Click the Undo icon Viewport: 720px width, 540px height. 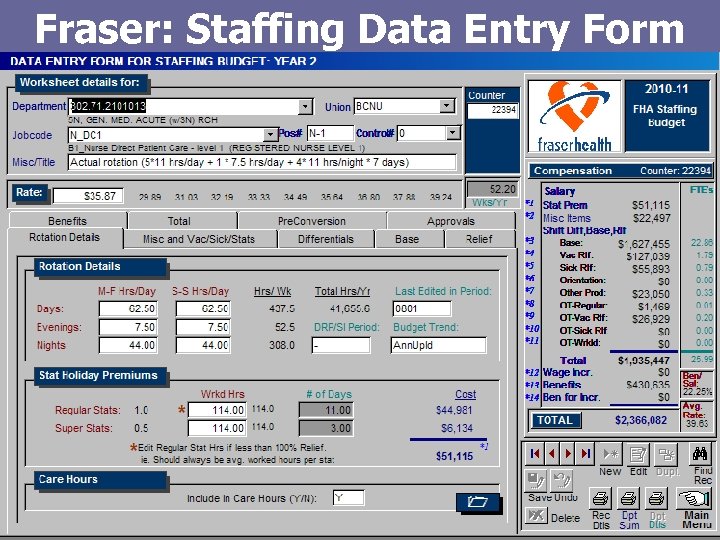(x=562, y=480)
